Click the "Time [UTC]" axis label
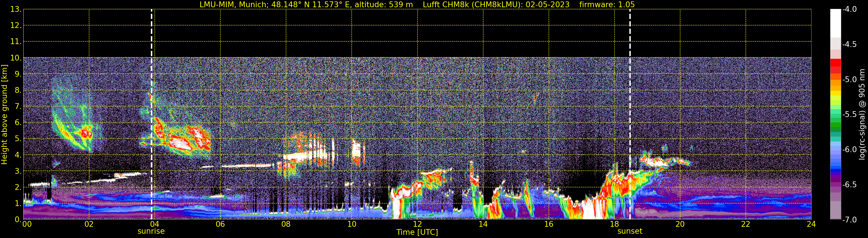Image resolution: width=868 pixels, height=238 pixels. click(417, 232)
